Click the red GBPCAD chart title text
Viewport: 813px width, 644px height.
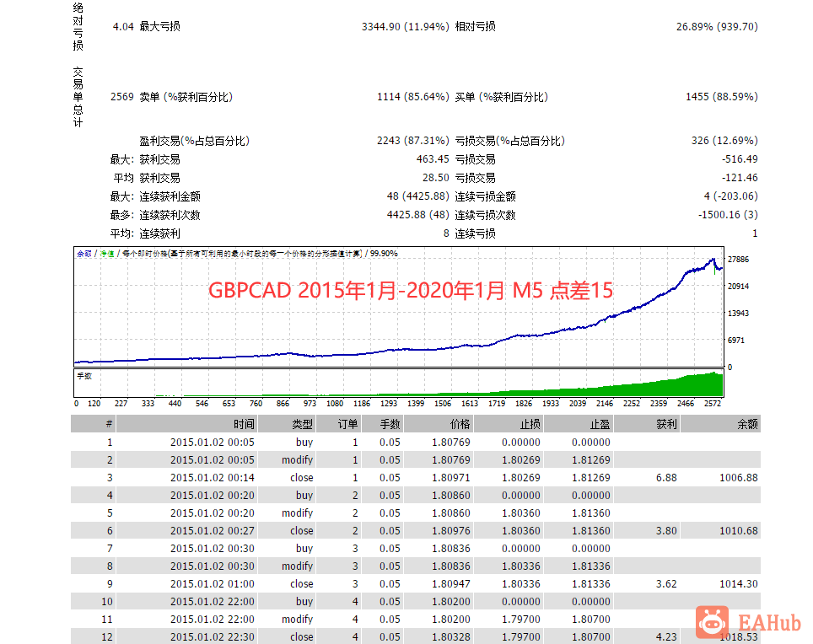411,290
